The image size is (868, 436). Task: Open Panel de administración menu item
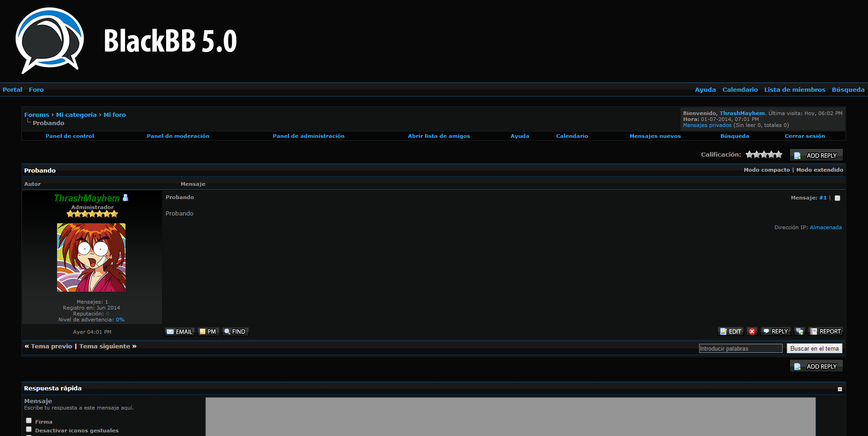309,136
